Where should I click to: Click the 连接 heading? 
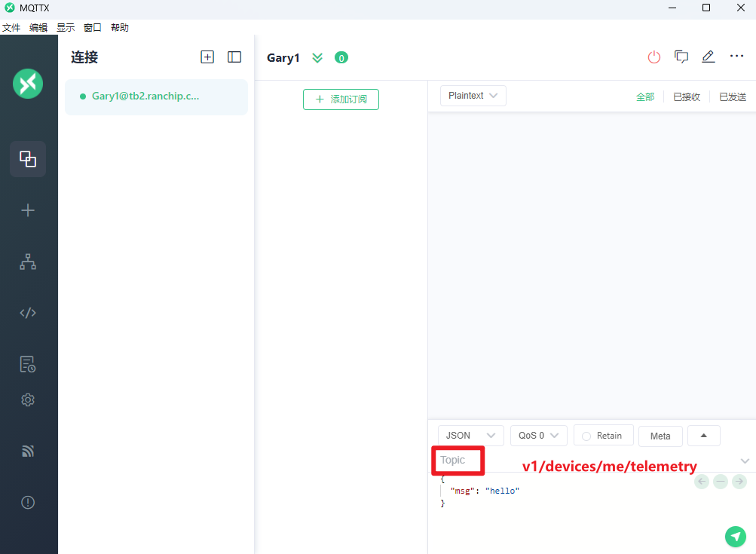pyautogui.click(x=84, y=57)
